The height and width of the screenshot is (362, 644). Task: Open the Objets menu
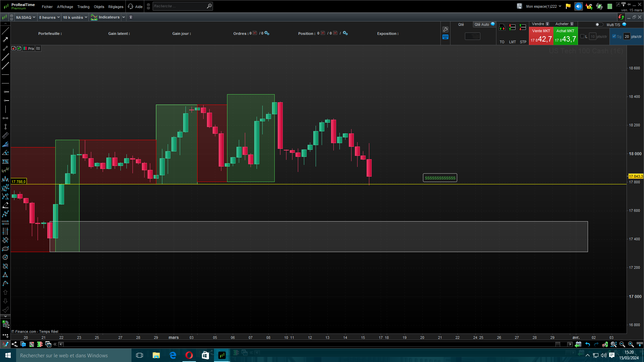[99, 7]
